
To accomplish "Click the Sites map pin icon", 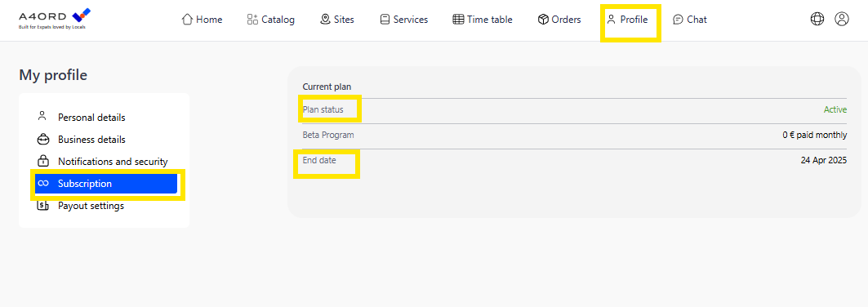I will [x=325, y=20].
